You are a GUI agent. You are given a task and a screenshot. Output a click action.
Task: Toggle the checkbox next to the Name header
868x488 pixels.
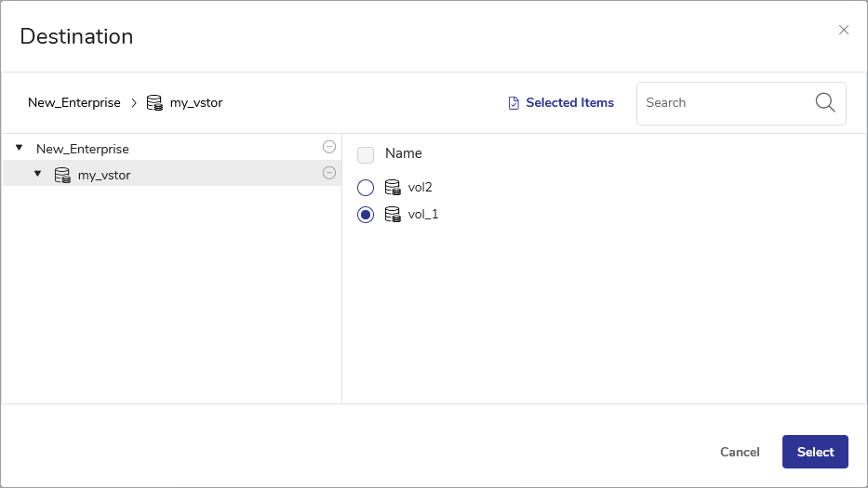[x=366, y=154]
